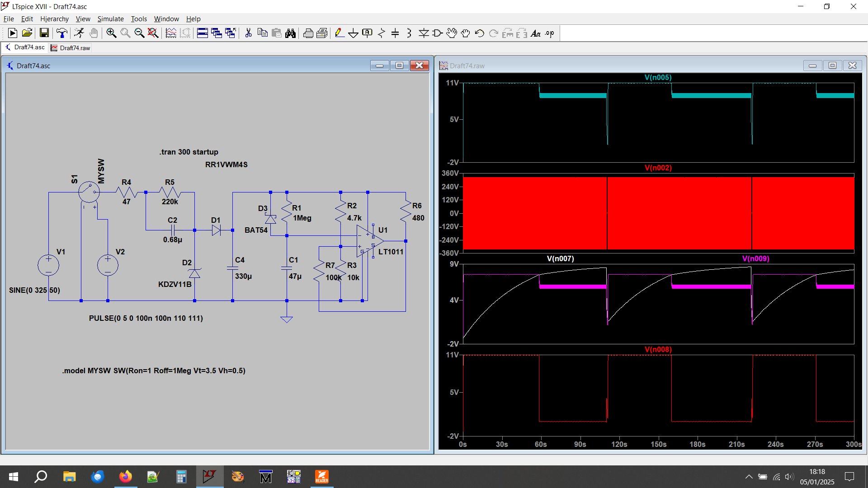The width and height of the screenshot is (868, 488).
Task: Select the diode component tool
Action: [424, 33]
